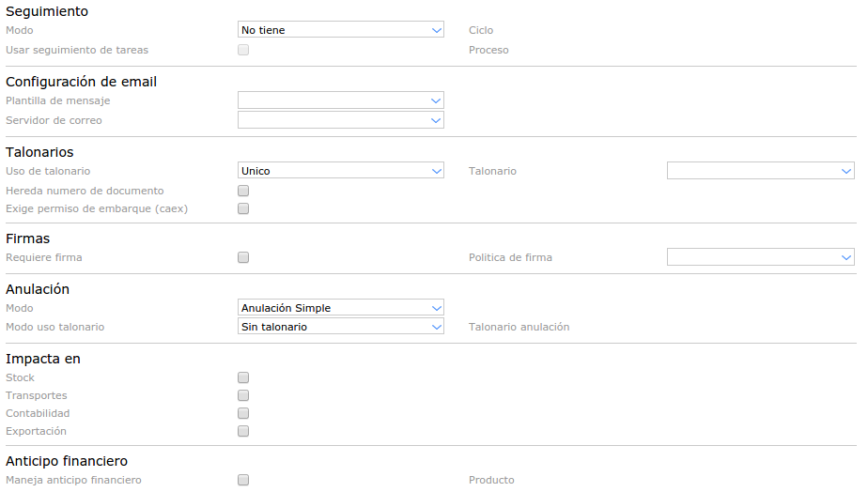Open the Seguimiento Modo dropdown
The image size is (868, 492).
(340, 30)
